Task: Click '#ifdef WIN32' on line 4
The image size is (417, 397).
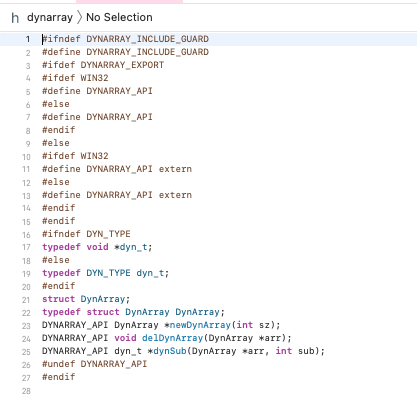Action: [x=75, y=78]
